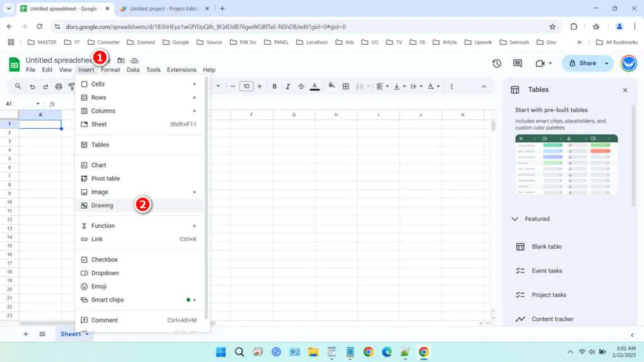Insert a Pivot table
This screenshot has width=644, height=362.
[106, 178]
